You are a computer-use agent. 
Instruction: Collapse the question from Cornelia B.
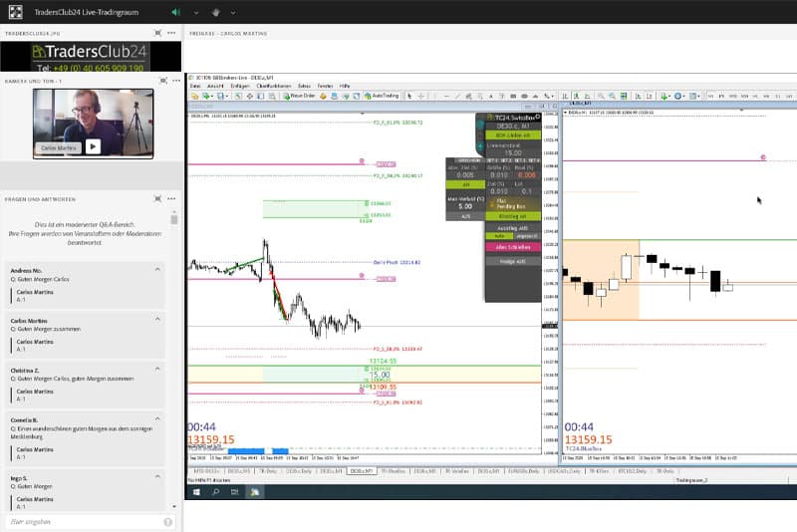click(157, 418)
